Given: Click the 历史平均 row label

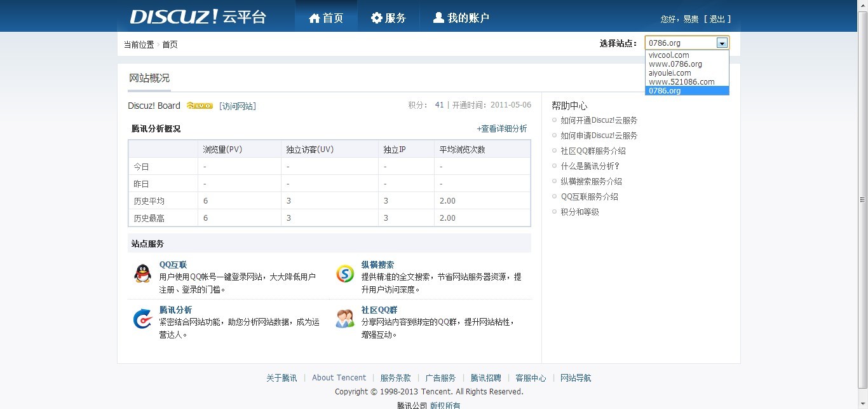Looking at the screenshot, I should (149, 201).
